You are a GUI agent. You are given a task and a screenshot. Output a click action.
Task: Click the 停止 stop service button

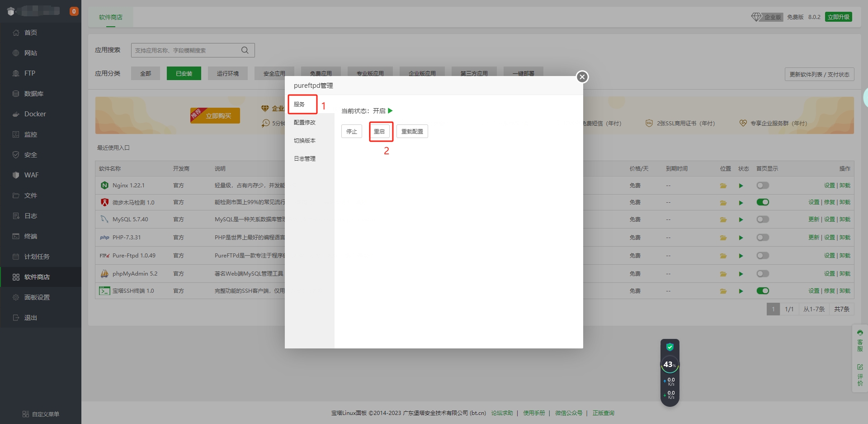pos(352,132)
